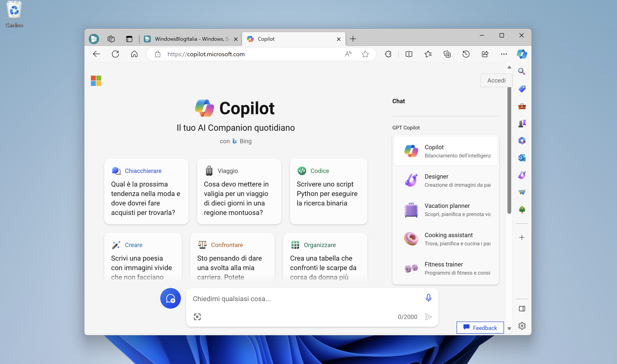
Task: Open sidebar Designer icon
Action: 522,175
